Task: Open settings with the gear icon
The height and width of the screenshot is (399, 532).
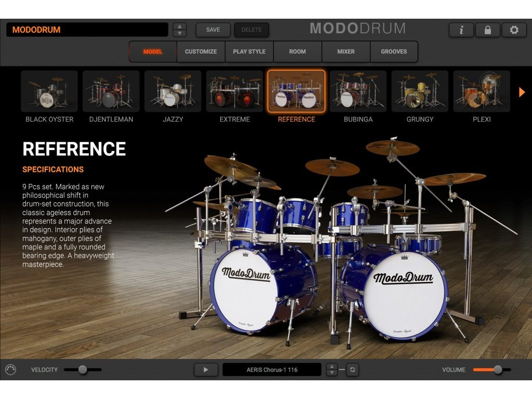Action: 514,30
